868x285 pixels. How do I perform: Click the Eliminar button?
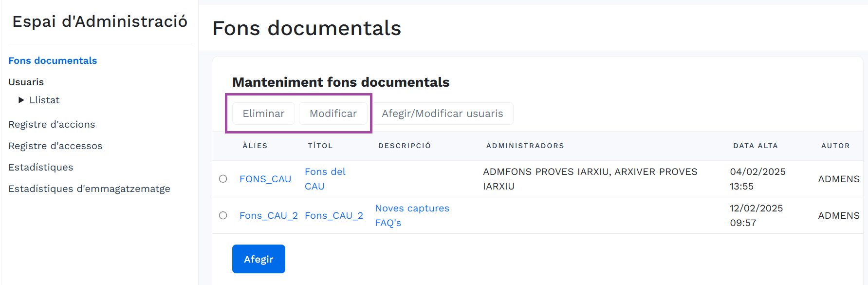pyautogui.click(x=263, y=113)
